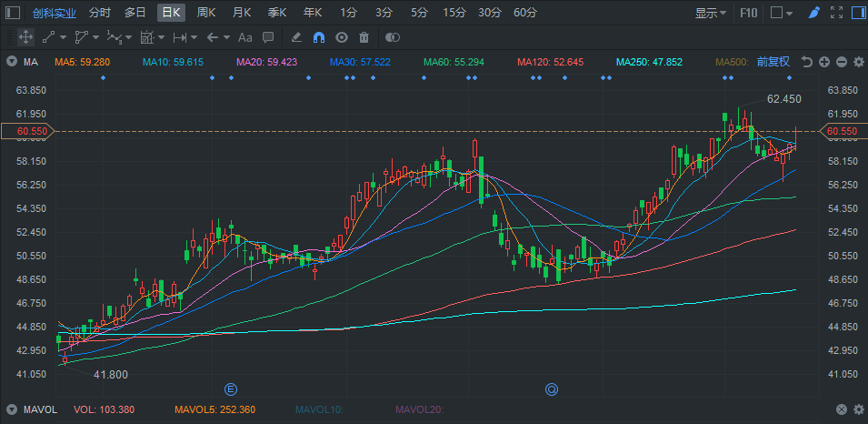868x424 pixels.
Task: Open the 显示 display dropdown
Action: click(x=711, y=13)
